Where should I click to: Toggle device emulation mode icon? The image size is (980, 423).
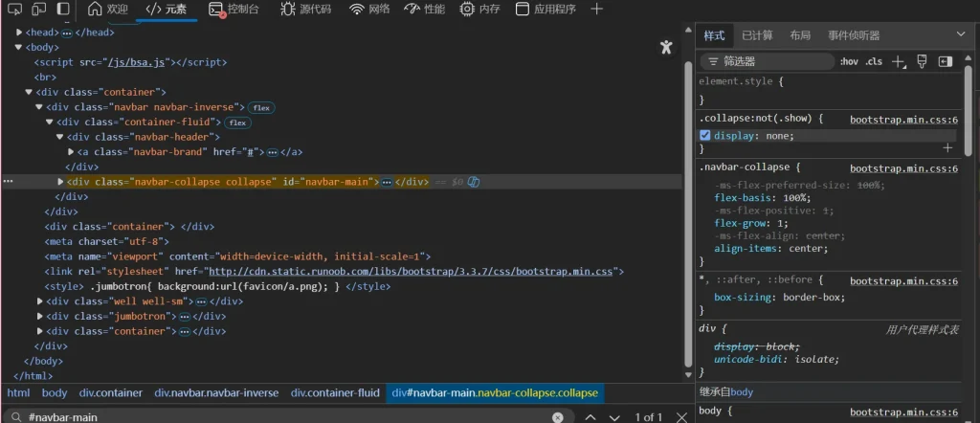pyautogui.click(x=38, y=9)
